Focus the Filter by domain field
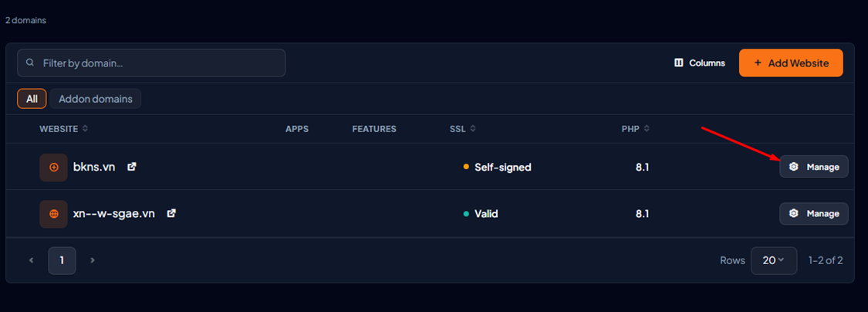Viewport: 868px width, 312px height. (151, 63)
